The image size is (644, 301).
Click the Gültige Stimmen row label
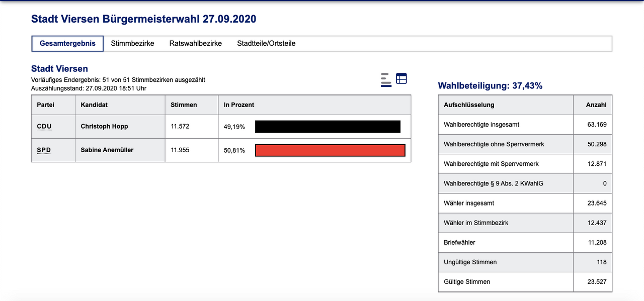467,281
